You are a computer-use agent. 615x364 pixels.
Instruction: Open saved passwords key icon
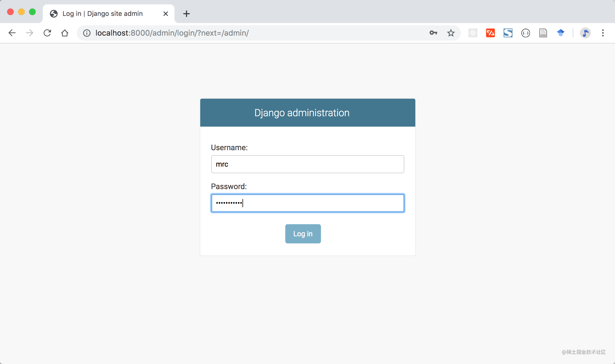coord(433,33)
